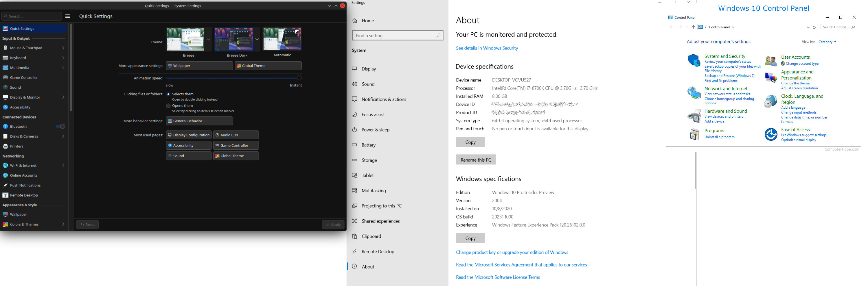Click the Search Control Panel field
Screen dimensions: 868x289
(x=839, y=27)
